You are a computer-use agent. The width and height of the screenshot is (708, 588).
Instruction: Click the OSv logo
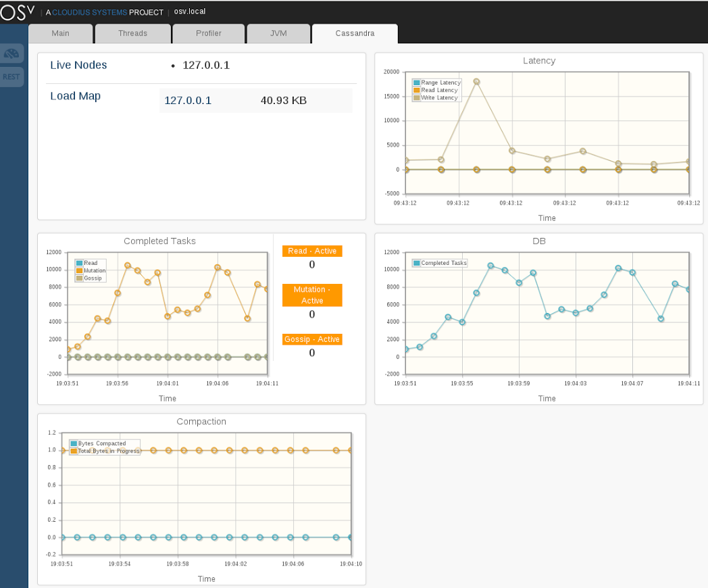coord(17,12)
